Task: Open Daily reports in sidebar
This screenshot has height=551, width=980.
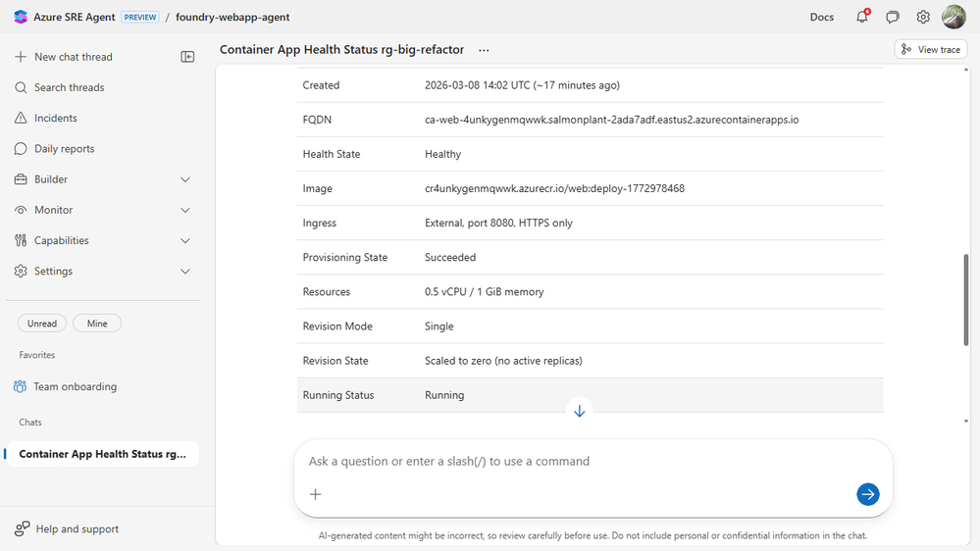Action: tap(64, 149)
